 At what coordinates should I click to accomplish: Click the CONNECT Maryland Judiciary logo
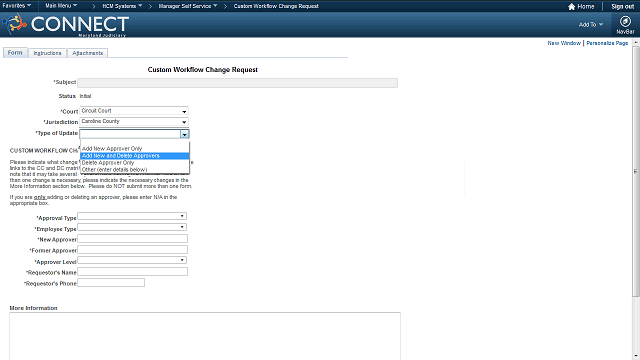[67, 25]
